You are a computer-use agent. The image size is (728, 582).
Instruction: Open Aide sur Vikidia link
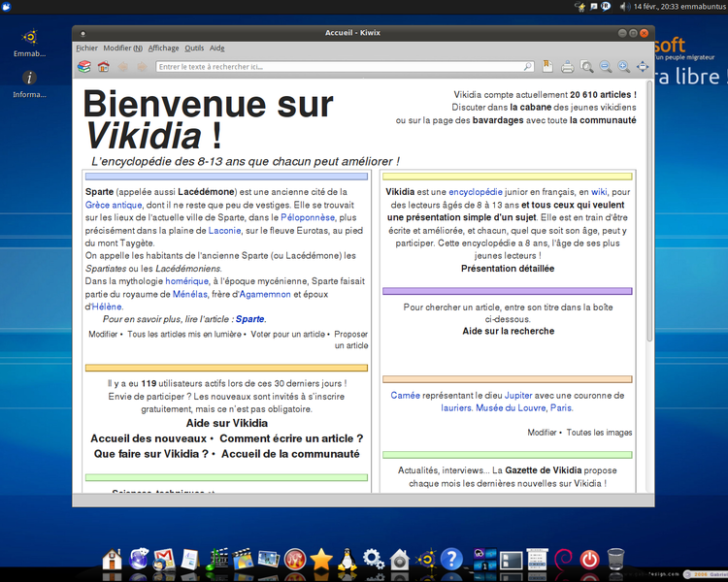pyautogui.click(x=227, y=423)
